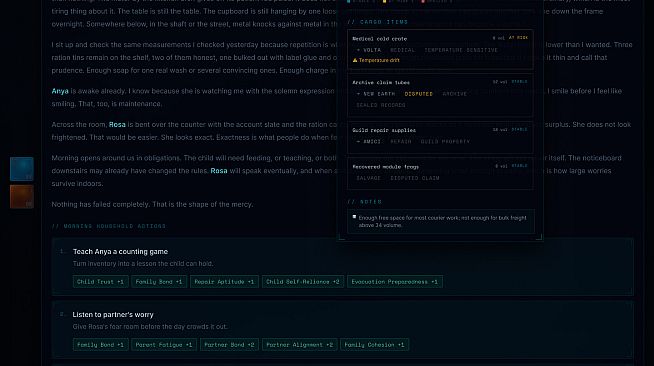Click the NEW EARTH destination tag
654x366 pixels.
(x=376, y=94)
